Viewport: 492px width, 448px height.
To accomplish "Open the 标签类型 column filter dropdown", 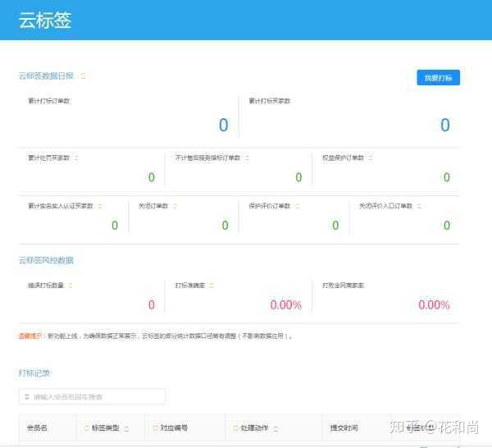I will coord(126,428).
